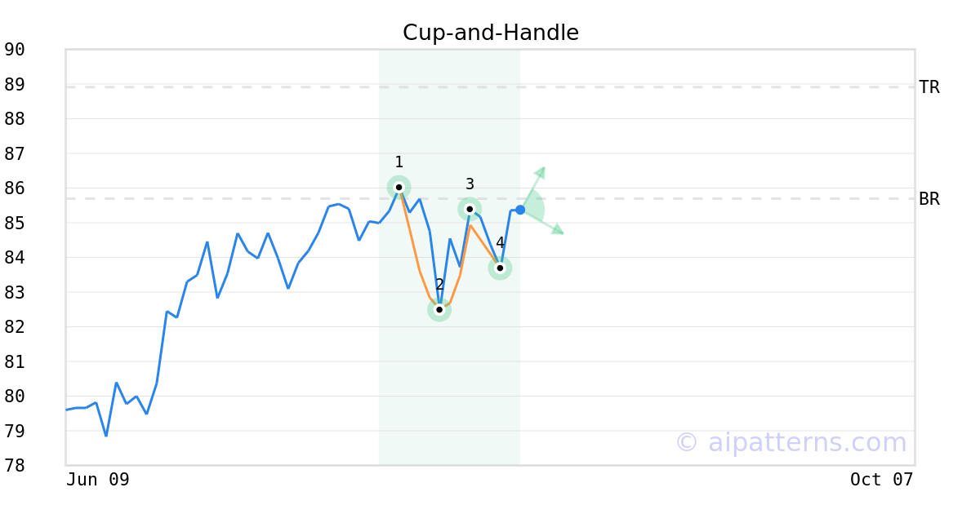
Task: Click the dashed TR line
Action: coord(490,86)
